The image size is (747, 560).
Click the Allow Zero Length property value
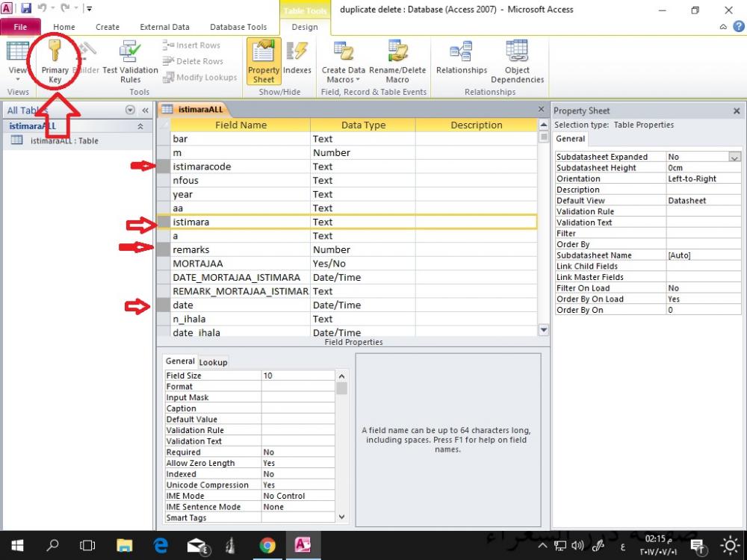pos(298,463)
